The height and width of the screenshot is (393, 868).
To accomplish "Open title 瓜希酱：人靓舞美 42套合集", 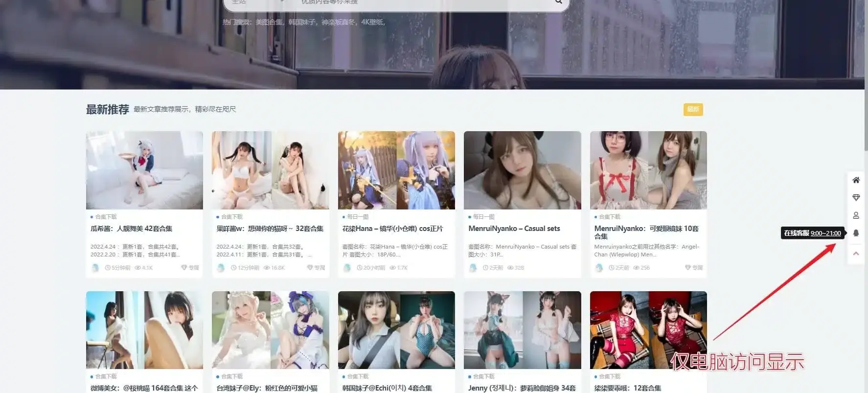I will click(131, 229).
